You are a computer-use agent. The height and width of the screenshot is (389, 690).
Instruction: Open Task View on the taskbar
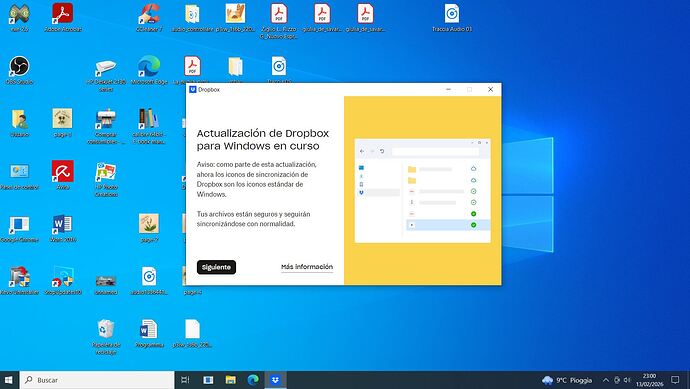(x=185, y=380)
